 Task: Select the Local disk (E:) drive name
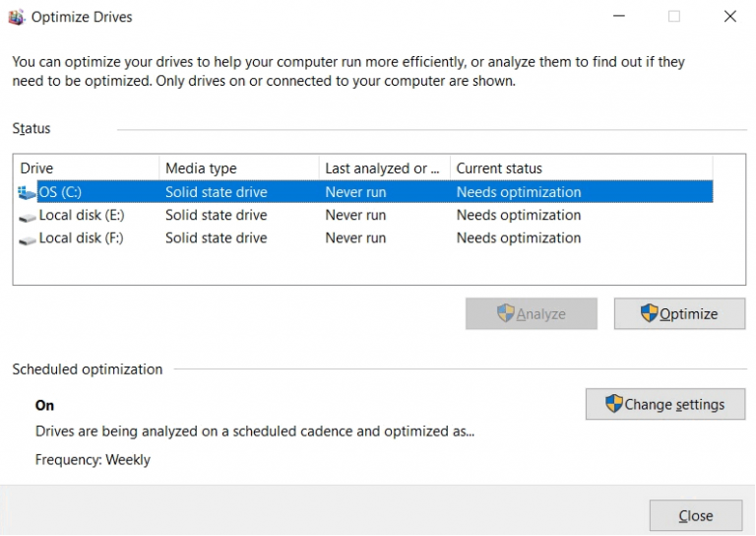[82, 215]
